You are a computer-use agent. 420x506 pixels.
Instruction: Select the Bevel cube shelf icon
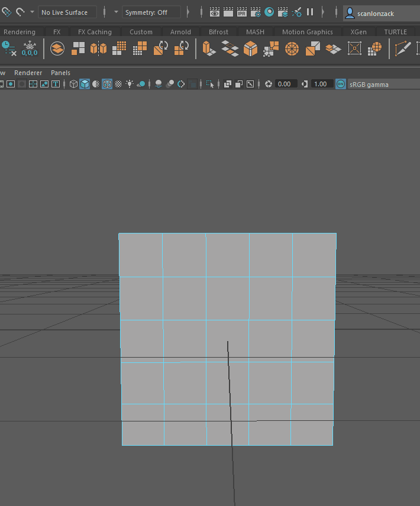(x=250, y=48)
